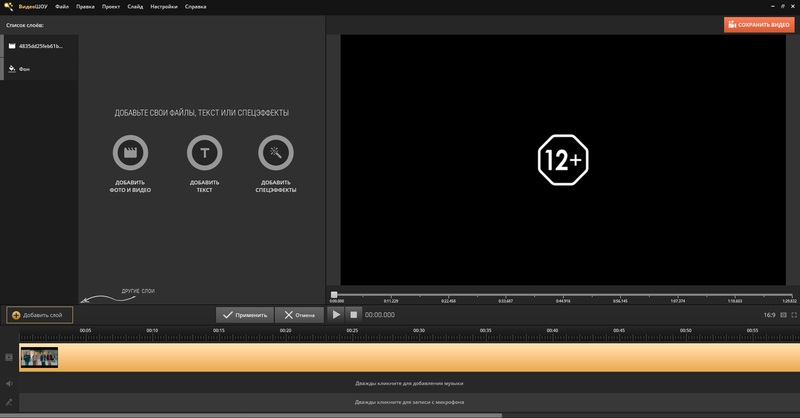Viewport: 800px width, 418px height.
Task: Click the music track speaker icon
Action: (x=9, y=383)
